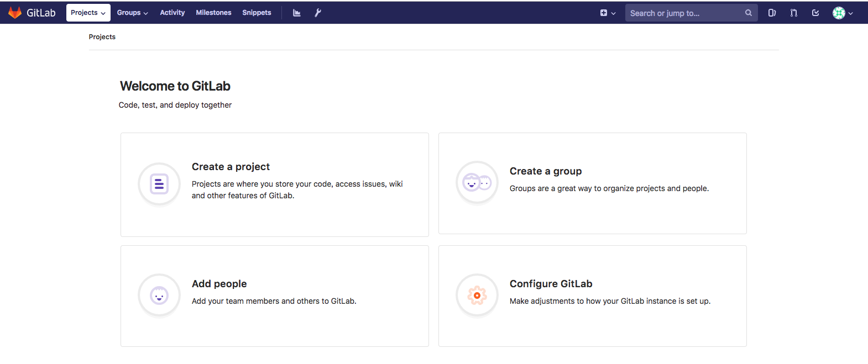The image size is (868, 364).
Task: Open the plus New dropdown
Action: pyautogui.click(x=608, y=13)
